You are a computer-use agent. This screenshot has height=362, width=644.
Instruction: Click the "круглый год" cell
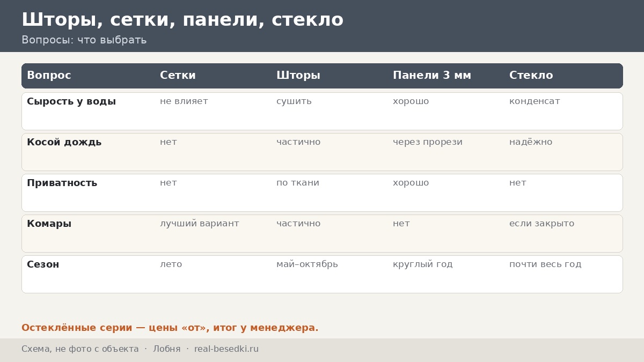click(x=423, y=264)
